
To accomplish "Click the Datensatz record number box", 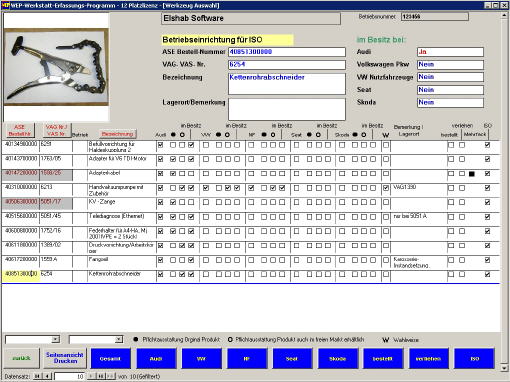I will point(69,376).
